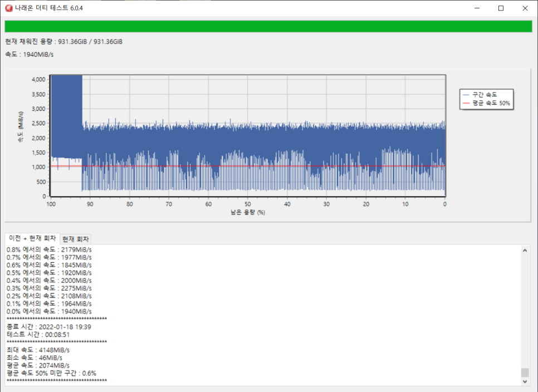
Task: Select the 0.3% 에서의 속도 2275MiB/s line
Action: [x=49, y=288]
